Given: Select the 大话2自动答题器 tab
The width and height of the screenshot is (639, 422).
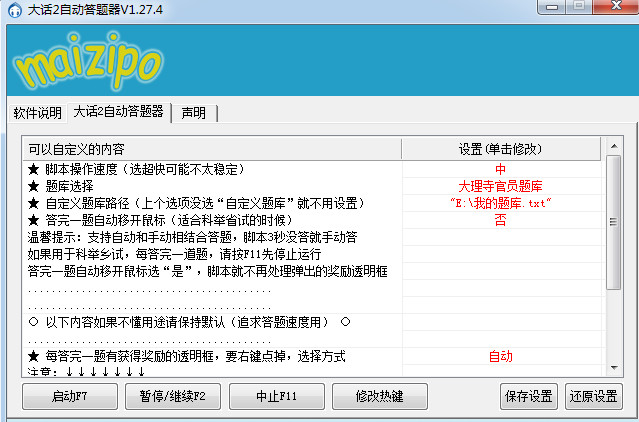Looking at the screenshot, I should [x=119, y=112].
